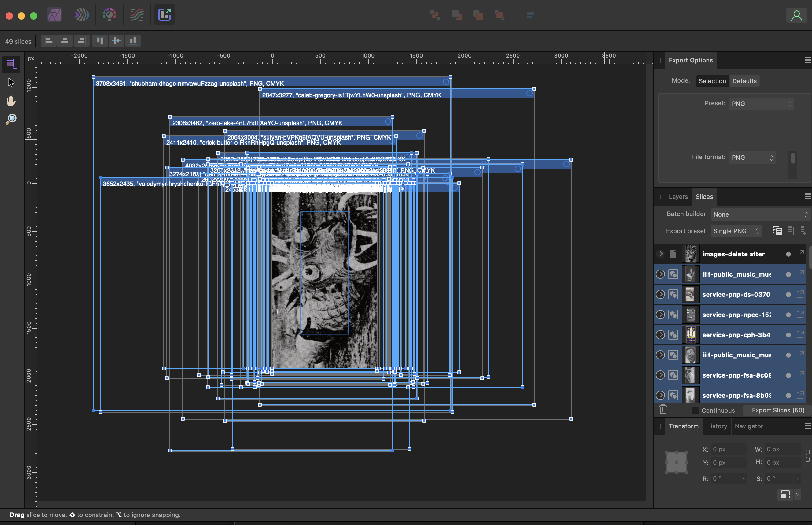The width and height of the screenshot is (812, 525).
Task: Click apply export preset to slices icon
Action: 777,231
